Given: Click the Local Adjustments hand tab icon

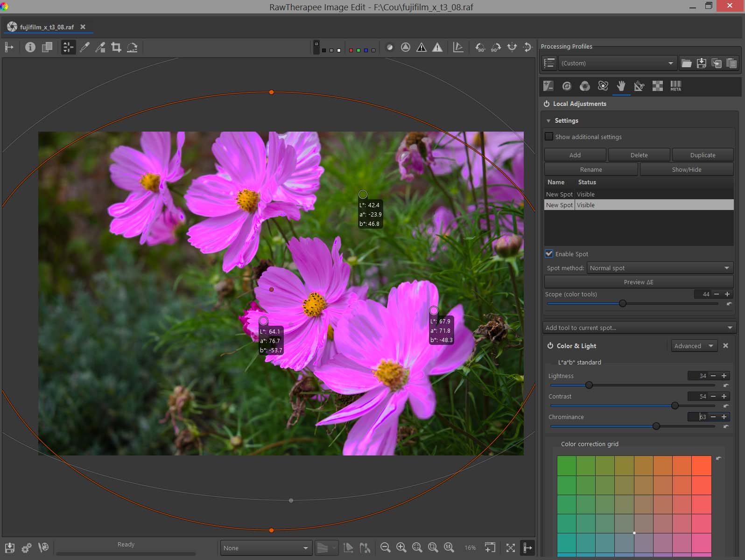Looking at the screenshot, I should point(621,86).
